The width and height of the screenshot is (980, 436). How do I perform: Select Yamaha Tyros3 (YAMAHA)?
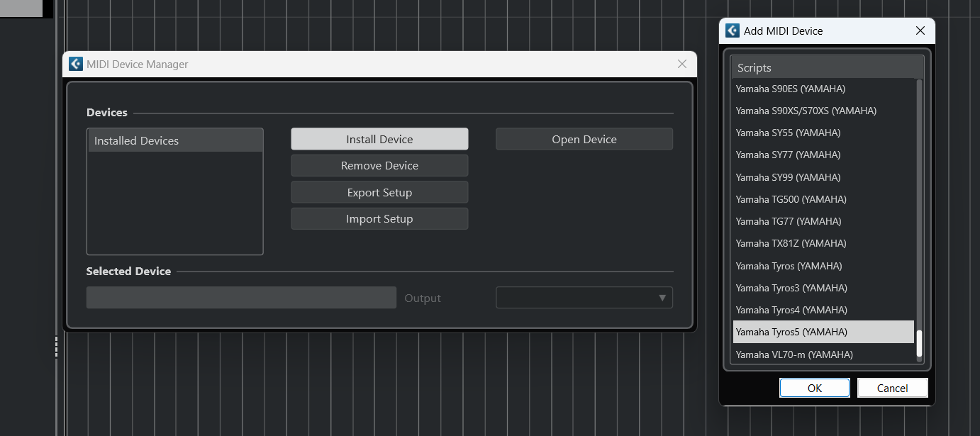(x=823, y=288)
